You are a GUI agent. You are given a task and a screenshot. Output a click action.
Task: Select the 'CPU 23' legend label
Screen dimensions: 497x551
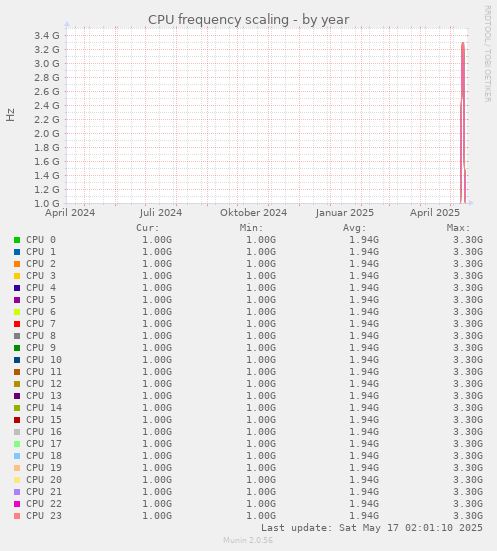click(44, 516)
